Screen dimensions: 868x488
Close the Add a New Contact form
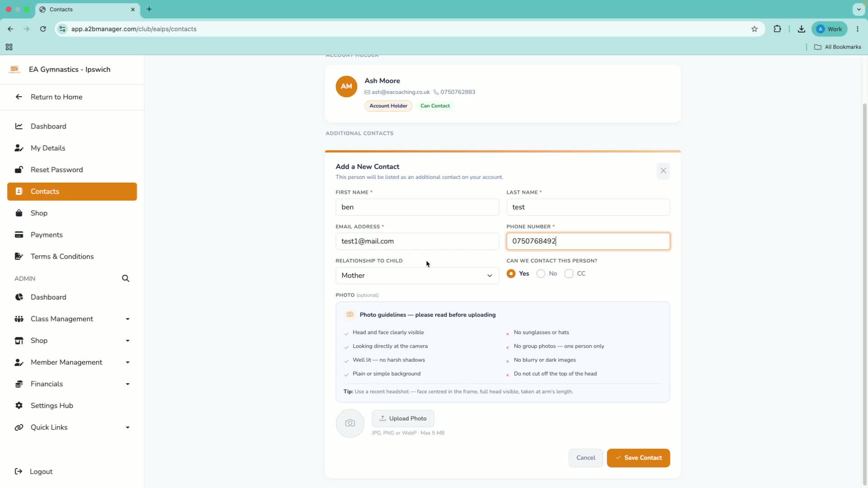point(663,171)
